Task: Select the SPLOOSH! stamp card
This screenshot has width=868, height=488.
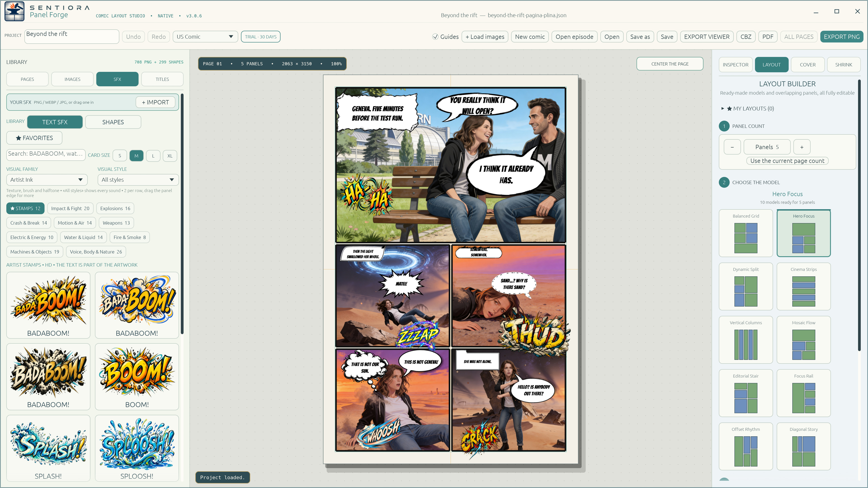Action: pyautogui.click(x=137, y=448)
